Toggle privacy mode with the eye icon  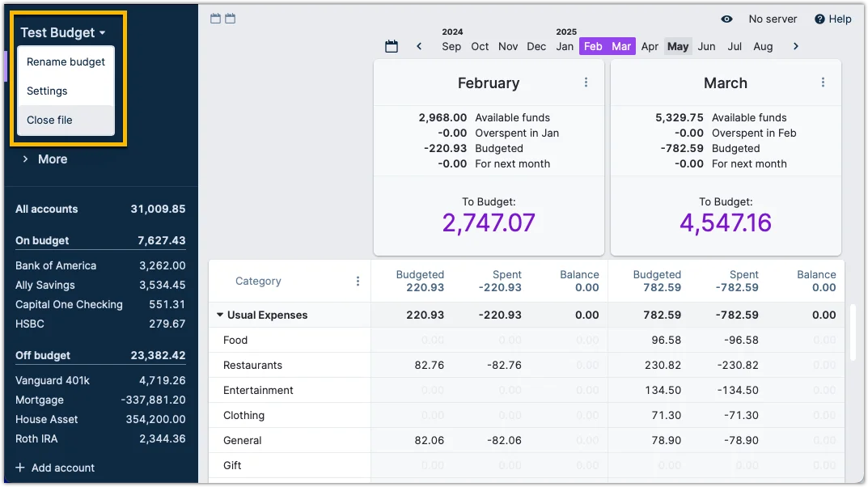pyautogui.click(x=726, y=19)
